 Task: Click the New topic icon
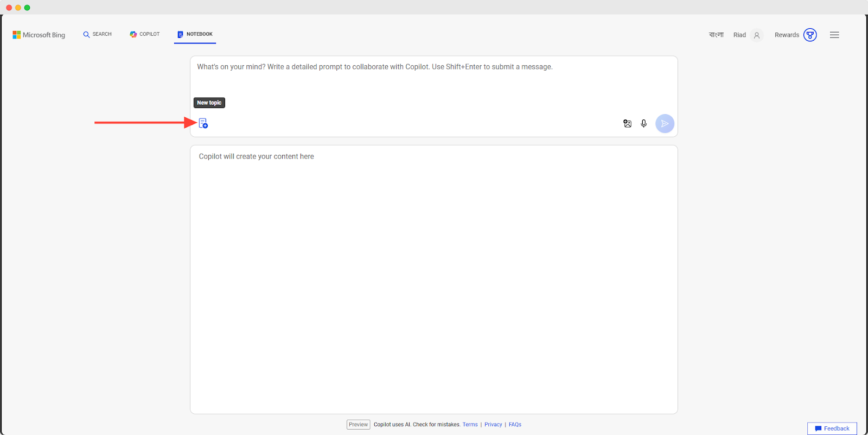203,123
